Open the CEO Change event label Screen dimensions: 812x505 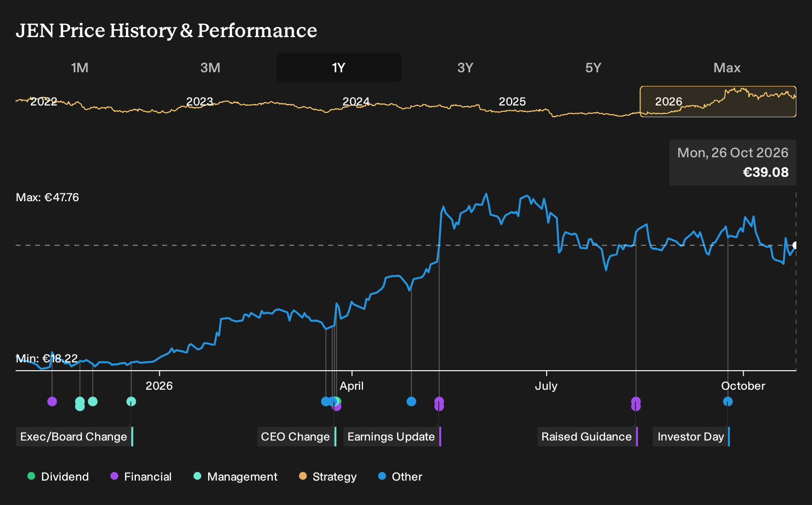[x=297, y=437]
